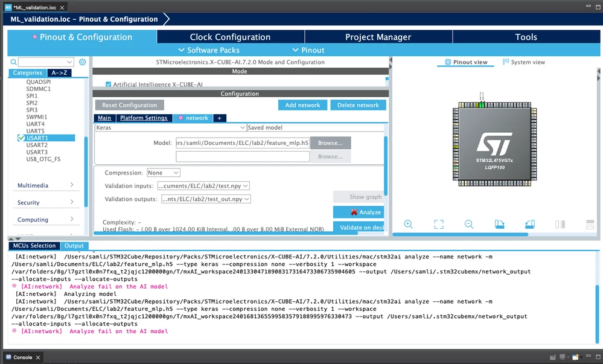Viewport: 603px width, 364px height.
Task: Close the ML_validation.ioc editor tab
Action: [x=62, y=7]
